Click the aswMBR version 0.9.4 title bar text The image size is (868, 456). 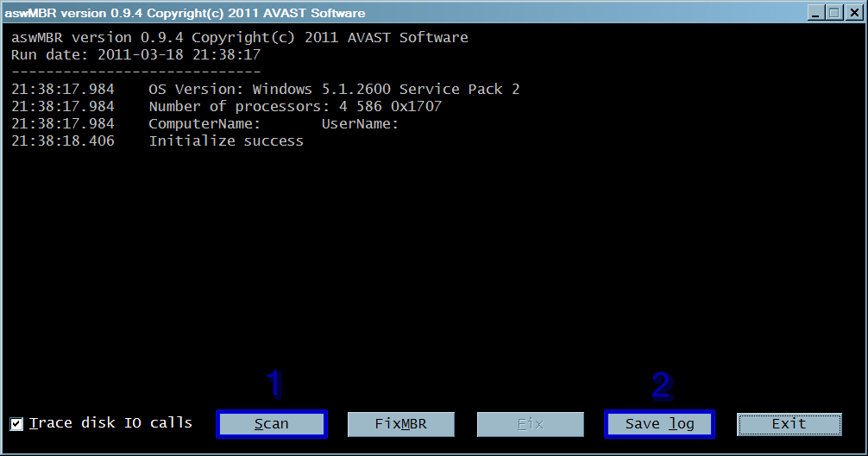(x=185, y=13)
